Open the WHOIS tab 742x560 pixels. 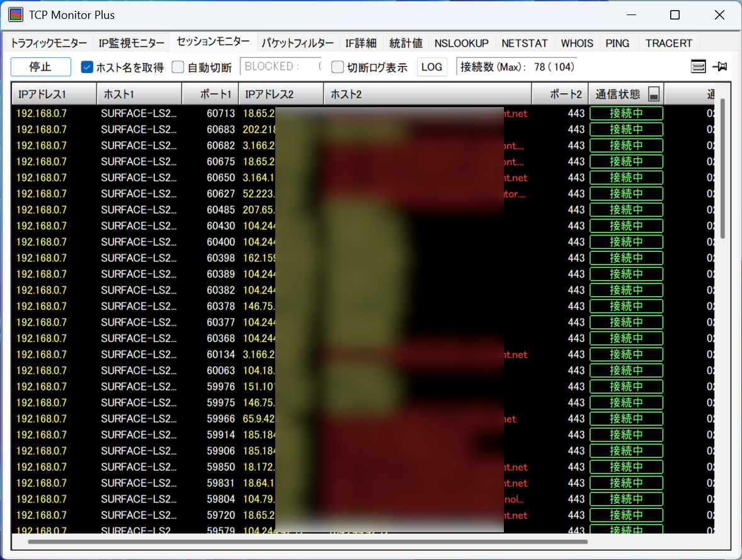click(577, 43)
